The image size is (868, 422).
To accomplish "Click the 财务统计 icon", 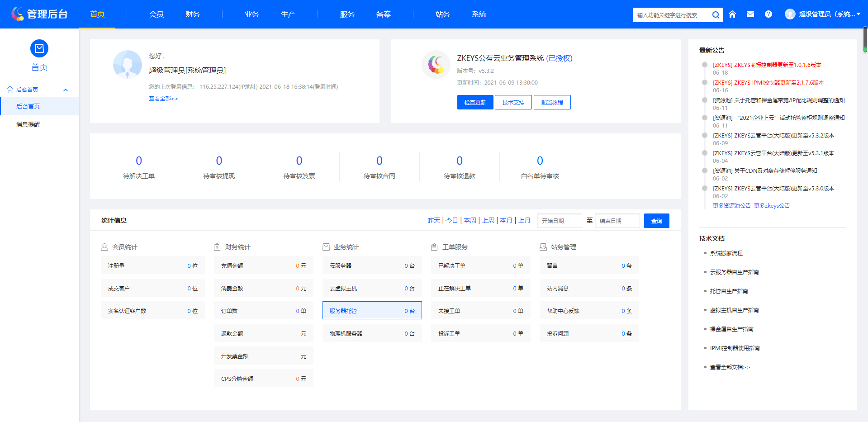I will point(217,247).
